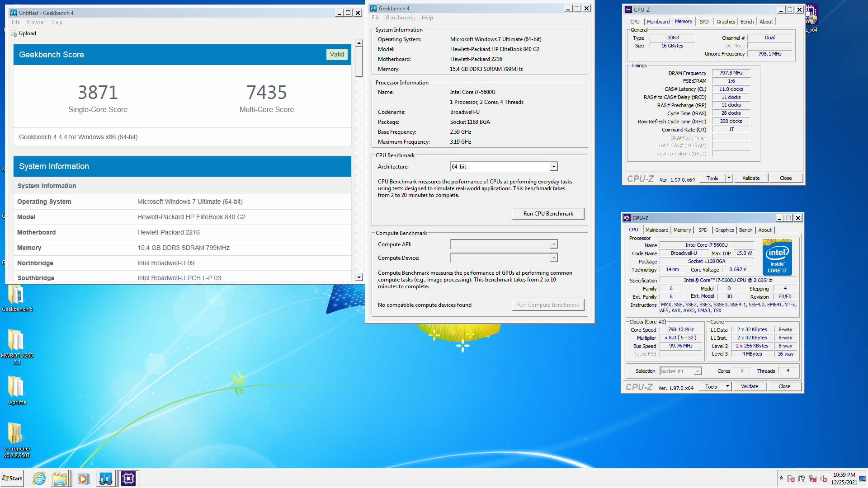
Task: Switch to the Graphics tab in the upper CPU-Z
Action: tap(726, 22)
